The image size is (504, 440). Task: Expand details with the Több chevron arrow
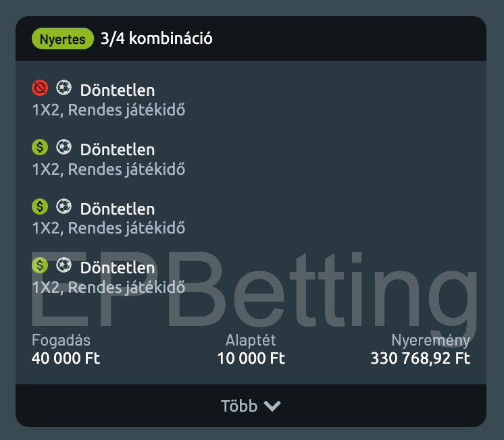(272, 406)
